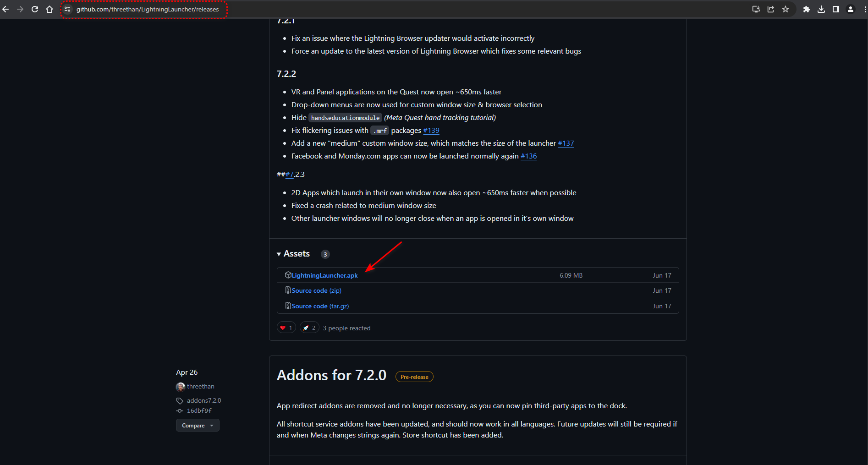Download Source code (zip)

tap(316, 290)
